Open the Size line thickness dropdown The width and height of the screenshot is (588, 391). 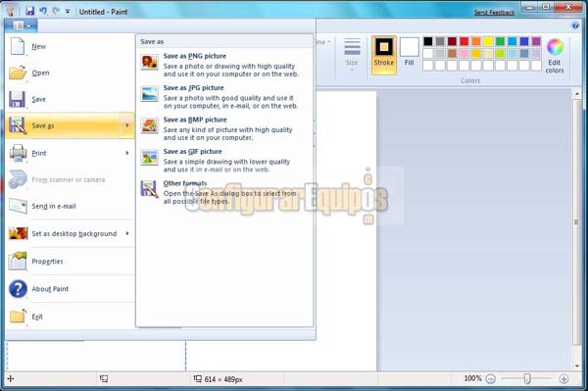352,54
